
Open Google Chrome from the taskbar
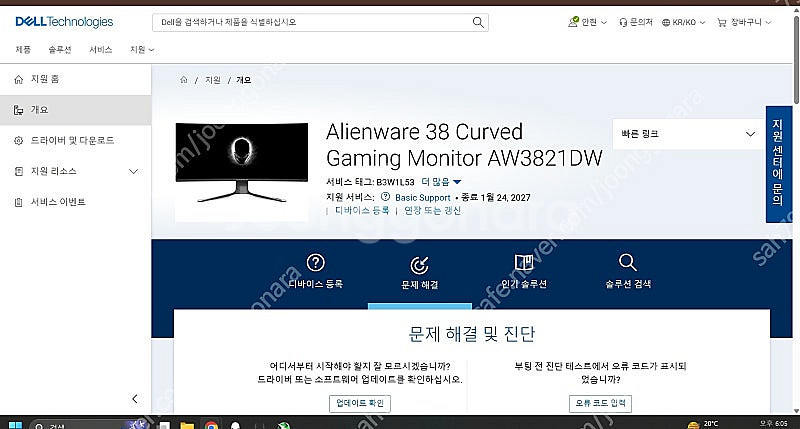(211, 425)
